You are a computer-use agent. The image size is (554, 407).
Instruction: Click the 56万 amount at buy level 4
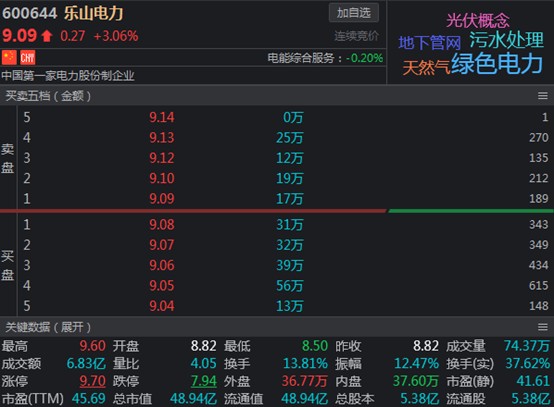289,286
